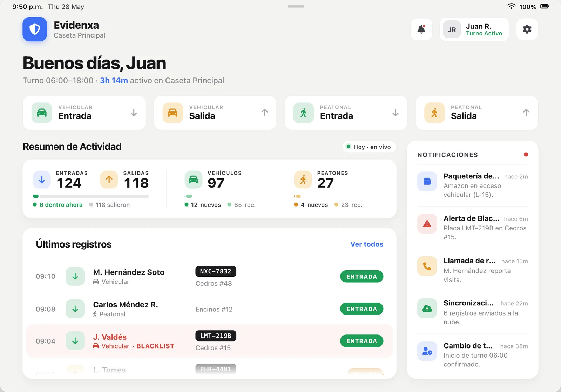The width and height of the screenshot is (561, 392).
Task: Open the Paquetería de... notification
Action: point(472,185)
